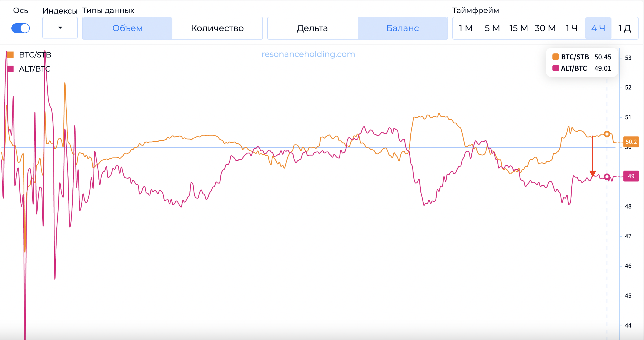Set timeframe to 5 М

492,28
